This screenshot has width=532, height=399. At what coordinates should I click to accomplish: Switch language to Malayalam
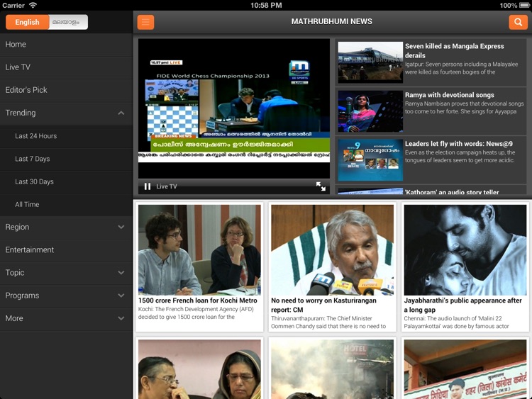pos(68,22)
